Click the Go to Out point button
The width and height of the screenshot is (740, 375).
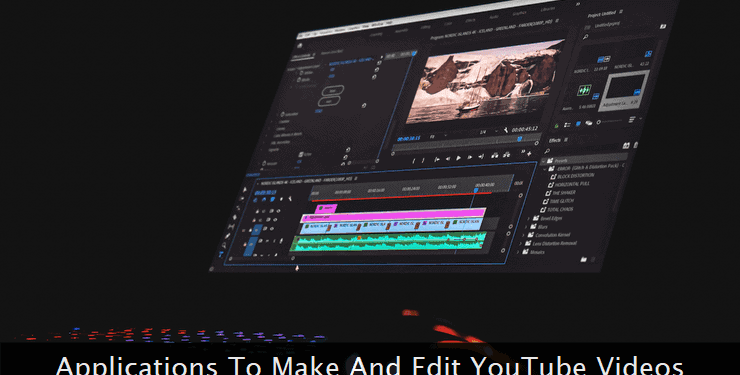tap(481, 157)
